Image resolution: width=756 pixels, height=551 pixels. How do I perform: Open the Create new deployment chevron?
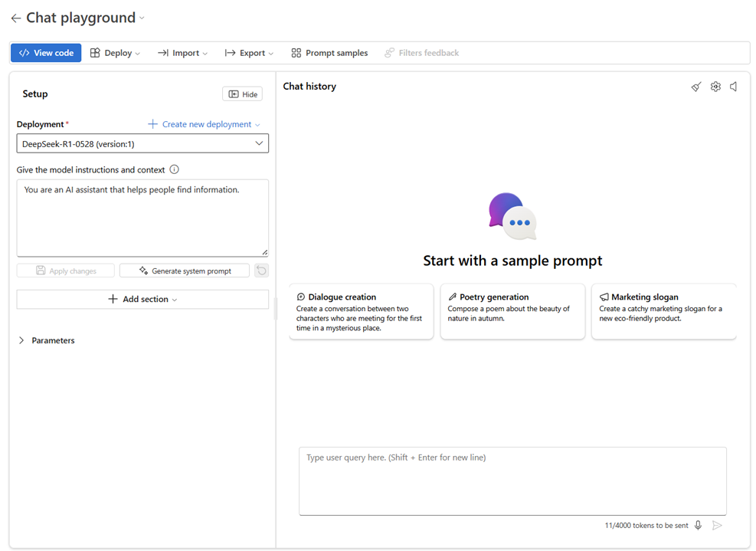pos(257,124)
